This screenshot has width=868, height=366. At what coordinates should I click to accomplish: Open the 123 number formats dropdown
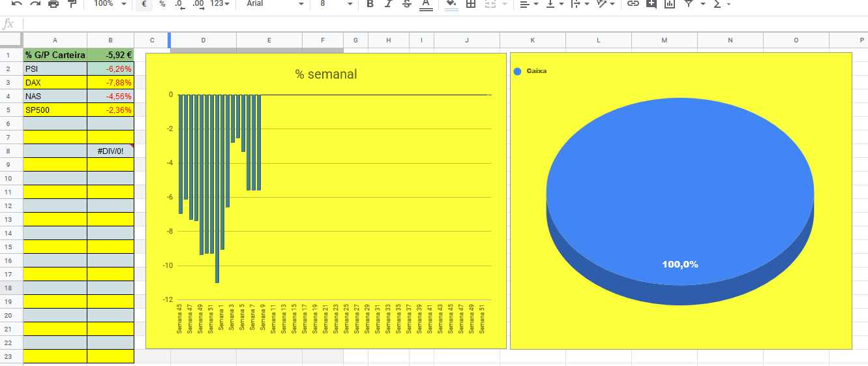[220, 4]
